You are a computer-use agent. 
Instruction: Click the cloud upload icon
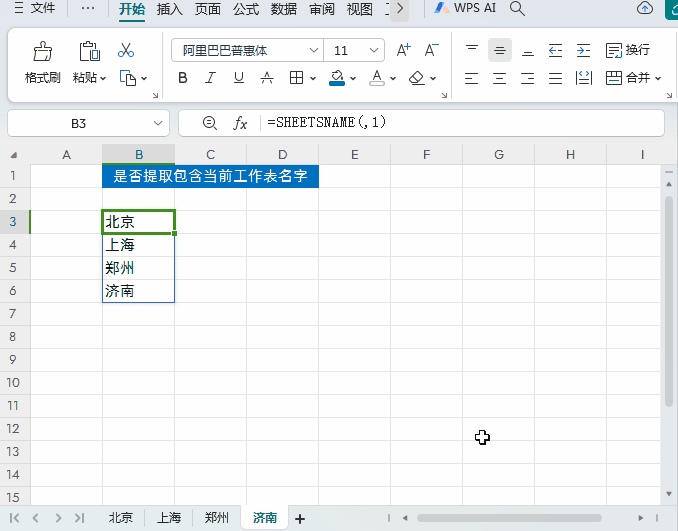[x=645, y=8]
